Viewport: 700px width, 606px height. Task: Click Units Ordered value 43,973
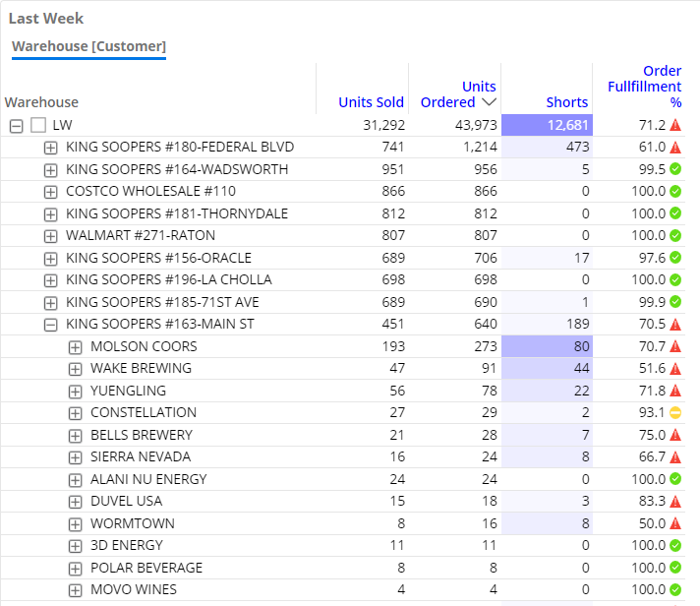point(476,125)
